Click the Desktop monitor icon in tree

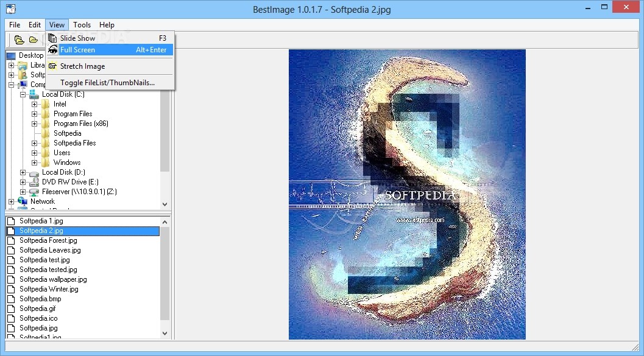(x=11, y=55)
